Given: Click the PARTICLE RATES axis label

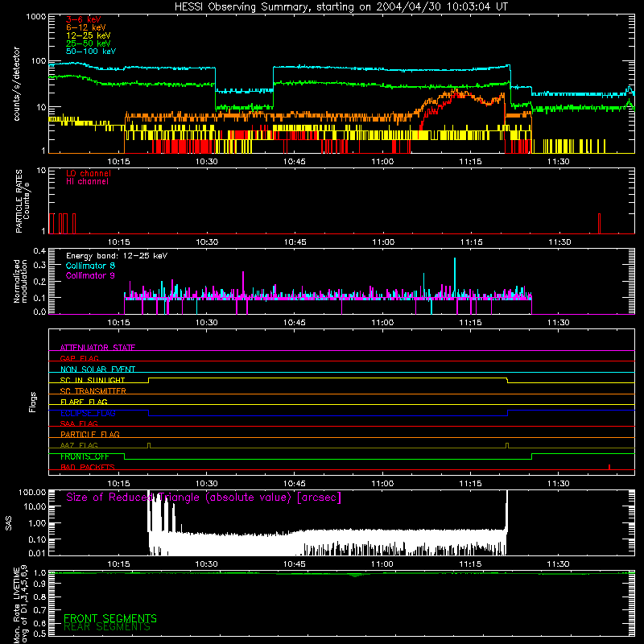Looking at the screenshot, I should tap(23, 201).
